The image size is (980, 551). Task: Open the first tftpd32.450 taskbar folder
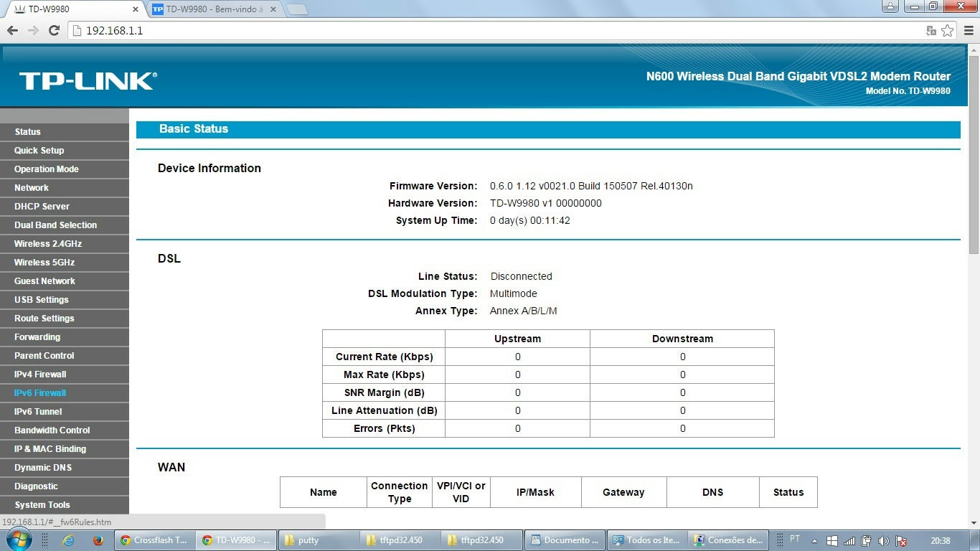coord(400,540)
